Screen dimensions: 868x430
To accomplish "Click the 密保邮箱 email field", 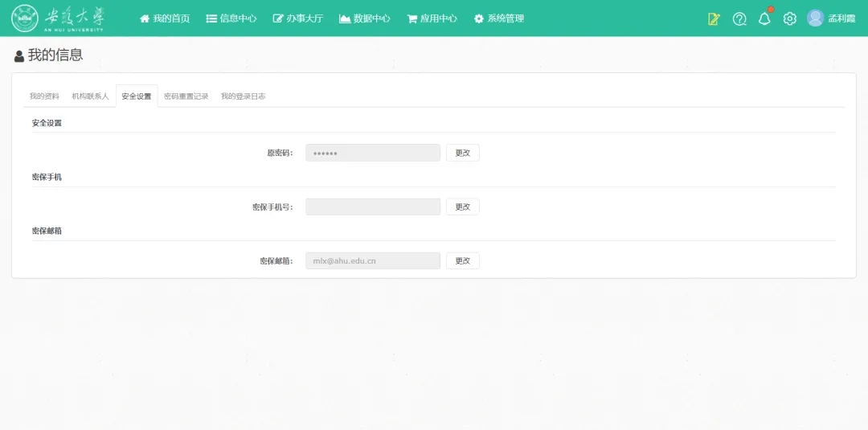I will coord(373,260).
